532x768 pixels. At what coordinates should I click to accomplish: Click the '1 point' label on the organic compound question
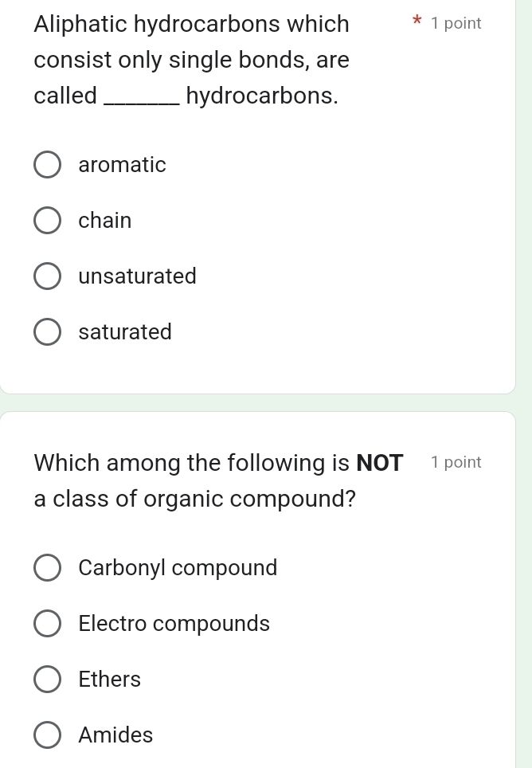point(456,462)
